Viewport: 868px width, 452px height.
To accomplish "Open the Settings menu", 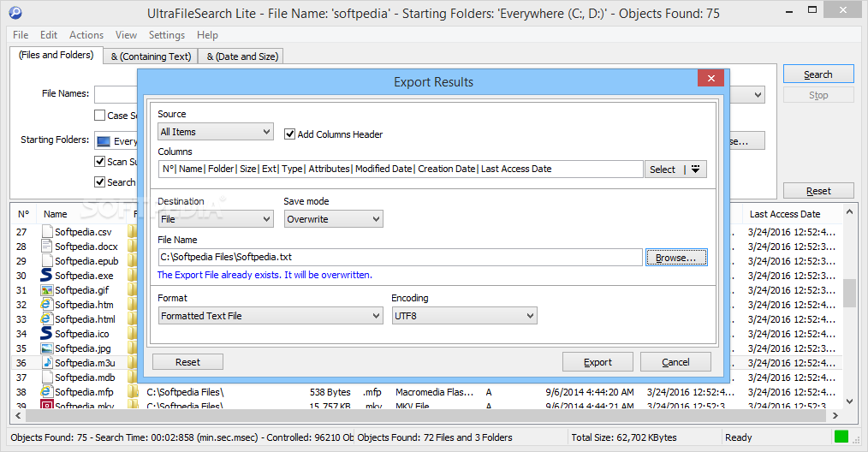I will click(167, 35).
